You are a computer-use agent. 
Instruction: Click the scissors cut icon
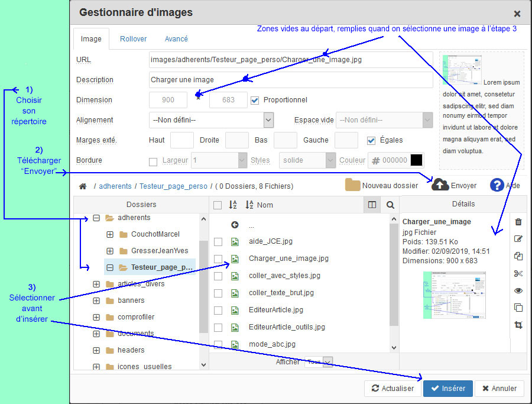click(518, 273)
